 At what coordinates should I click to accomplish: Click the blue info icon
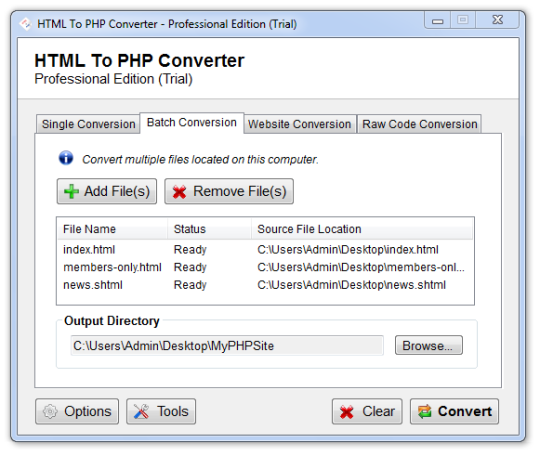(66, 158)
